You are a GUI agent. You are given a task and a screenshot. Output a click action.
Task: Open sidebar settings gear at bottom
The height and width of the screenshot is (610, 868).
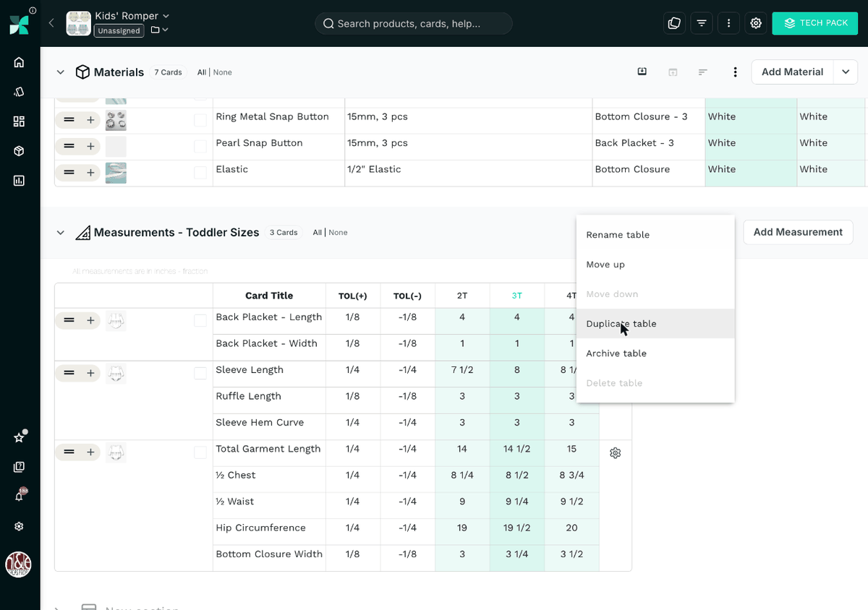pyautogui.click(x=20, y=526)
